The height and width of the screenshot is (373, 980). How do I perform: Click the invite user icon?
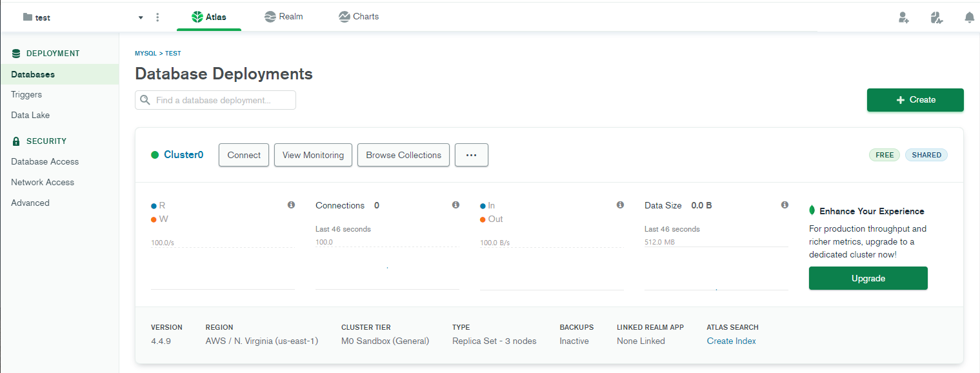pos(904,17)
